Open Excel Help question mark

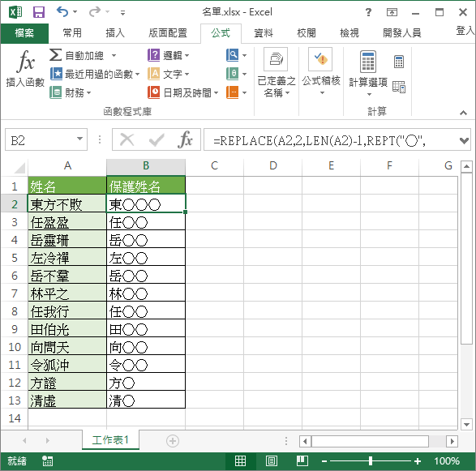coord(368,12)
